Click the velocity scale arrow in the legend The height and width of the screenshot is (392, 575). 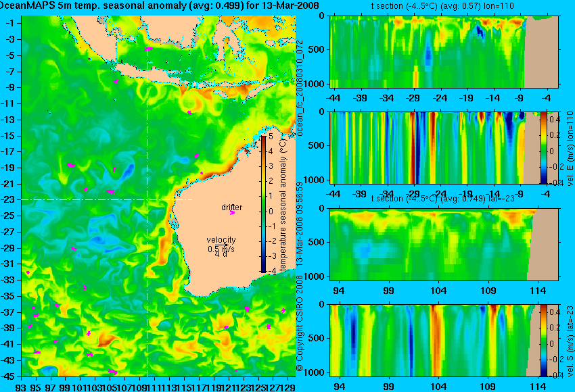(221, 245)
